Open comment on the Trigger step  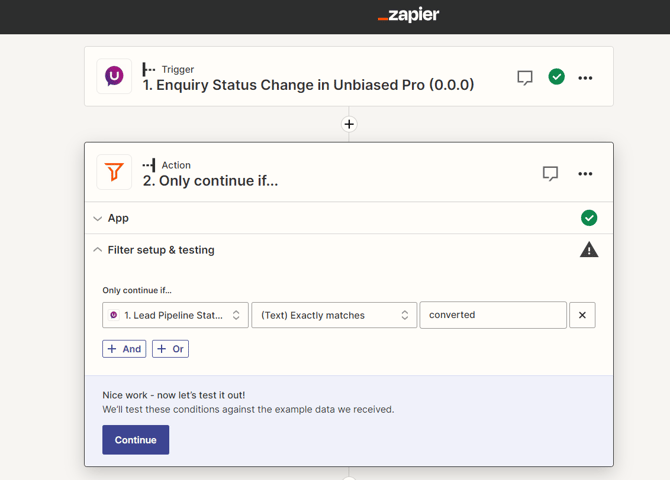pos(525,77)
